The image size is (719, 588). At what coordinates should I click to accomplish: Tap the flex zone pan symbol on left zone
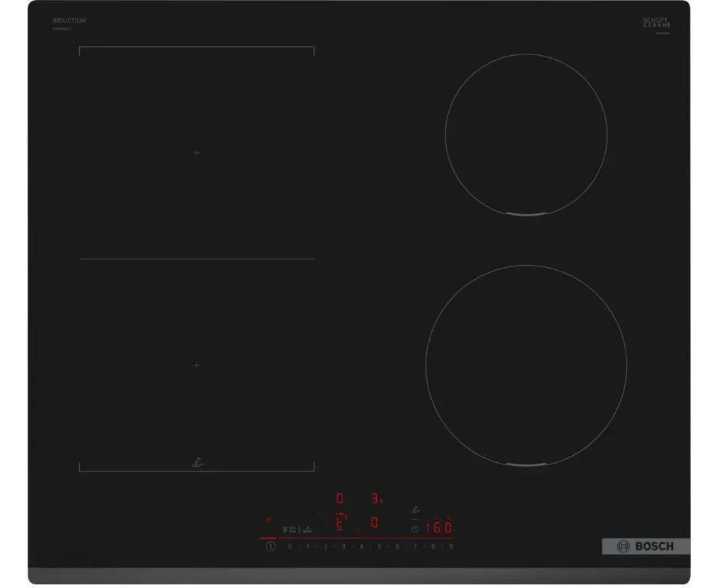[x=197, y=463]
